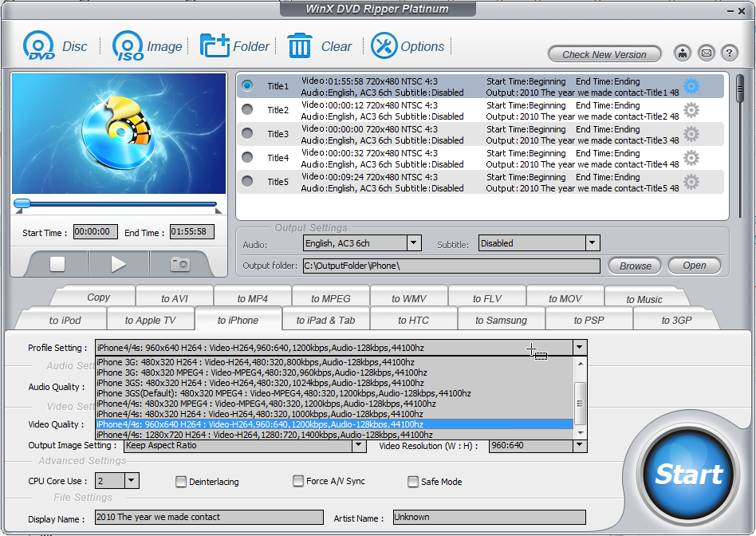
Task: Select the Title5 radio button
Action: (x=247, y=181)
